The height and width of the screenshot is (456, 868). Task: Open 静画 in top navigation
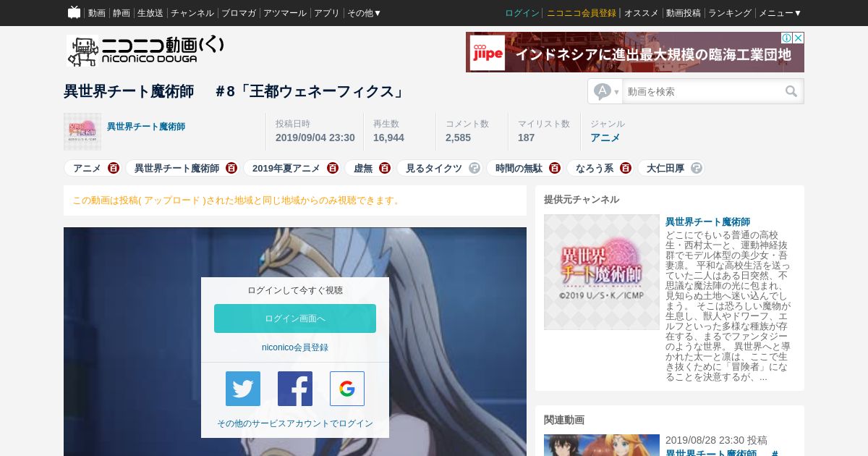[x=122, y=13]
